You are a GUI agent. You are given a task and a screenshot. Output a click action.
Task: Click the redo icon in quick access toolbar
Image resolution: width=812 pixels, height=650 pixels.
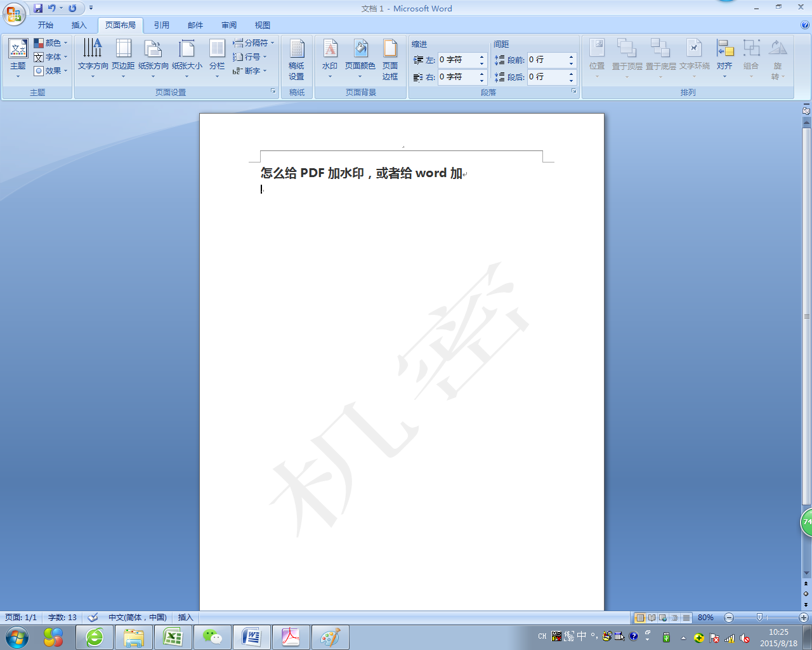72,8
